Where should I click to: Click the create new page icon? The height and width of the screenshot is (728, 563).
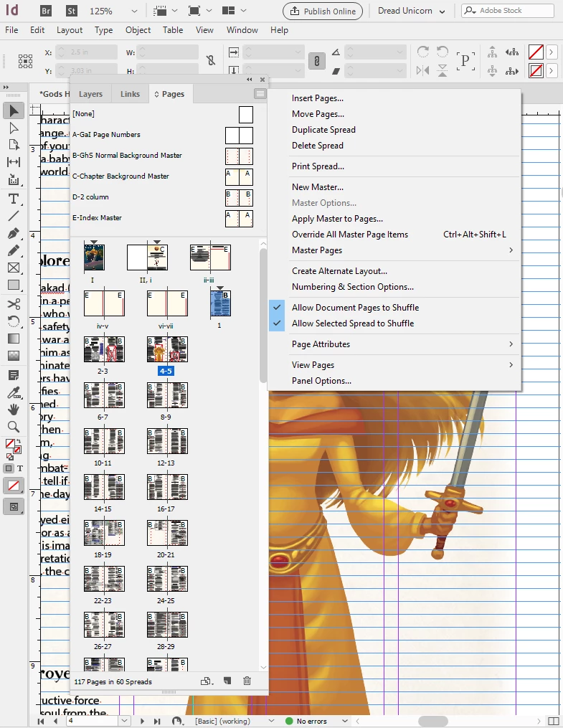click(227, 681)
